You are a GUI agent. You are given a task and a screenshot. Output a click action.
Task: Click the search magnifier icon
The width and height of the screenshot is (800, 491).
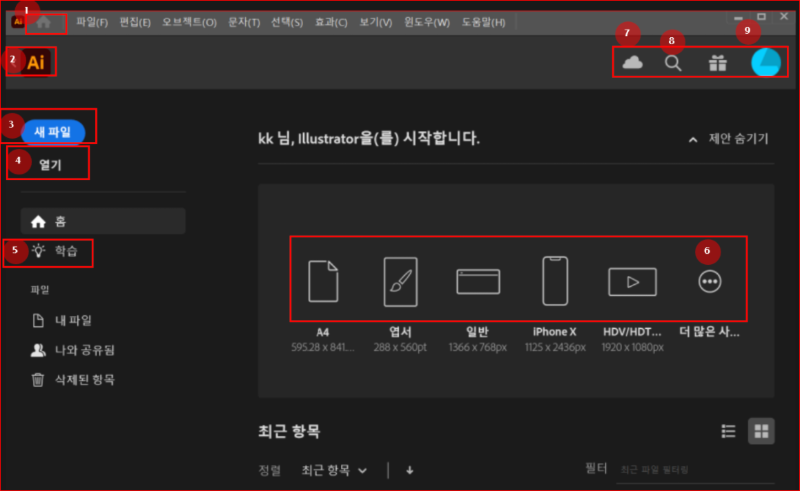pyautogui.click(x=673, y=63)
